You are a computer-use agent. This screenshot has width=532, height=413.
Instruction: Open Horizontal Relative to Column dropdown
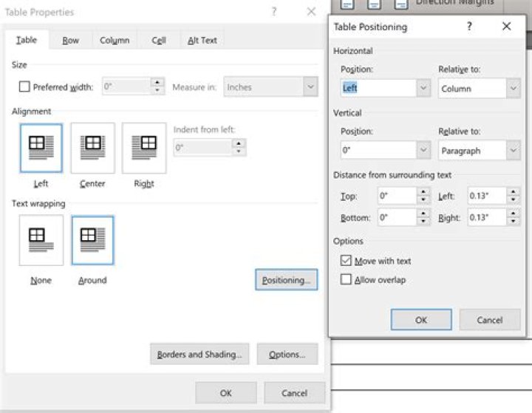coord(514,88)
